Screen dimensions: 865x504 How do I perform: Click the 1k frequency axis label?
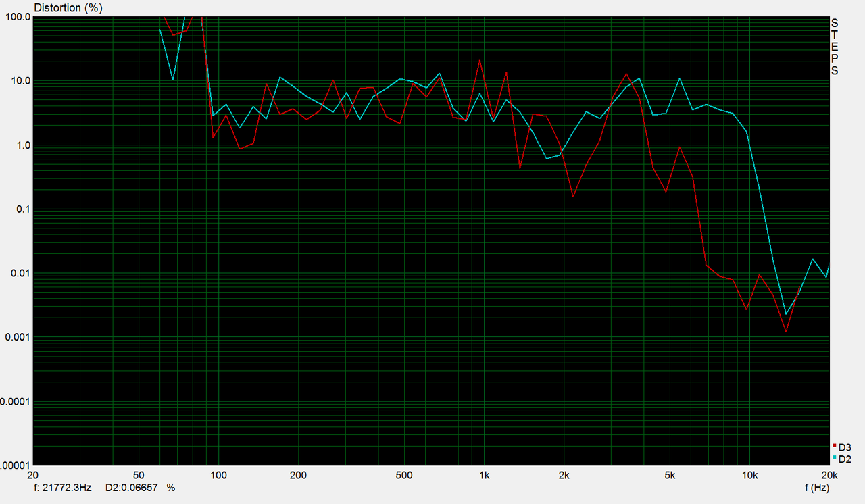pyautogui.click(x=484, y=474)
